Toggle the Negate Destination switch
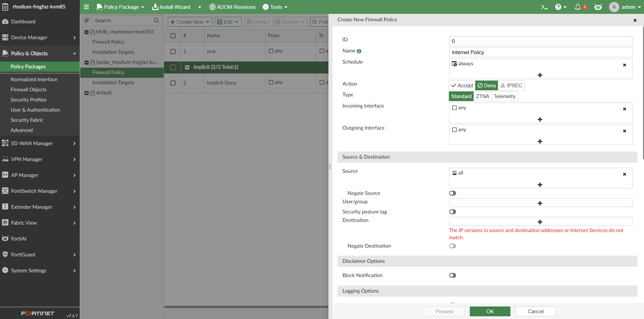This screenshot has width=644, height=319. (453, 246)
